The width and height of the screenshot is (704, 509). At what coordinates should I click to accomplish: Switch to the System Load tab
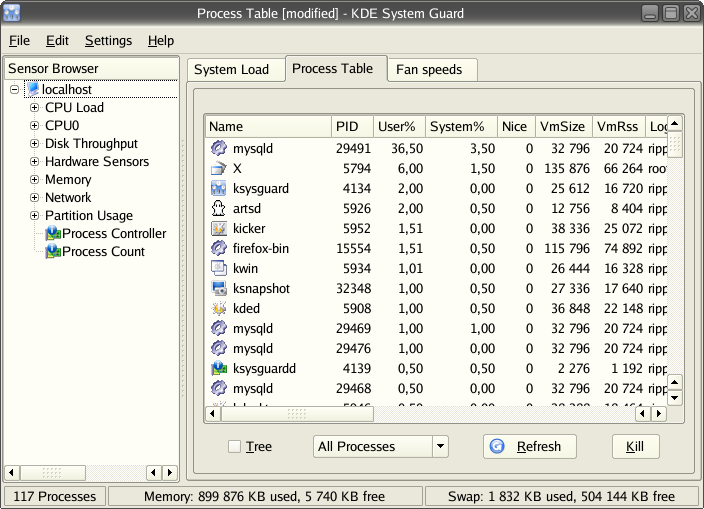[x=231, y=69]
